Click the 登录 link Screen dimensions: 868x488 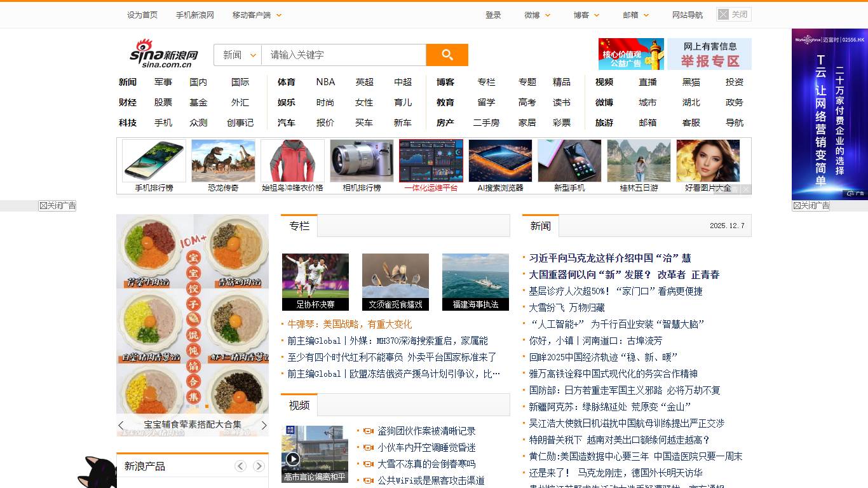pyautogui.click(x=494, y=15)
